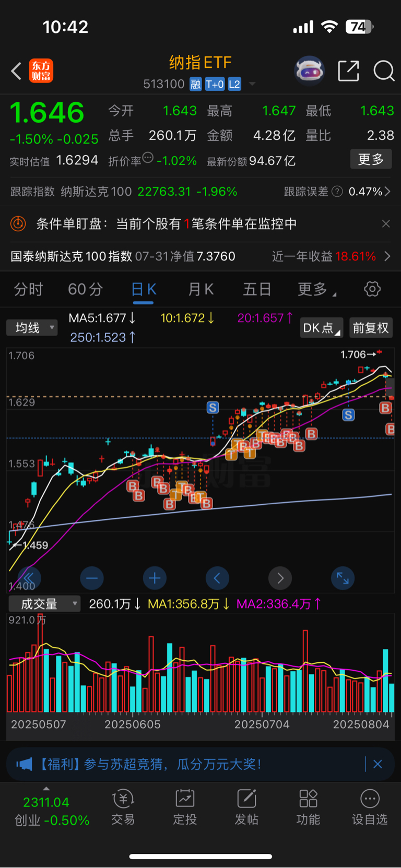Open chart settings gear icon
This screenshot has width=401, height=868.
(x=372, y=289)
